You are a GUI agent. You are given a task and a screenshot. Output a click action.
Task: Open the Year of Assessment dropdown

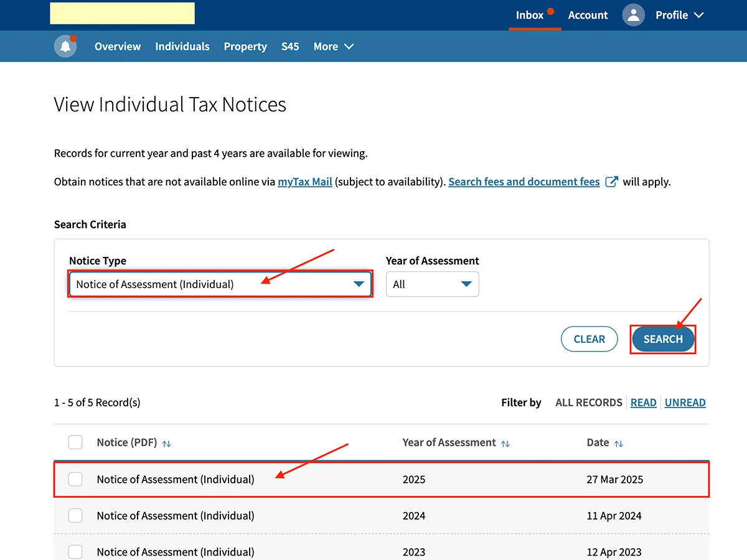432,284
